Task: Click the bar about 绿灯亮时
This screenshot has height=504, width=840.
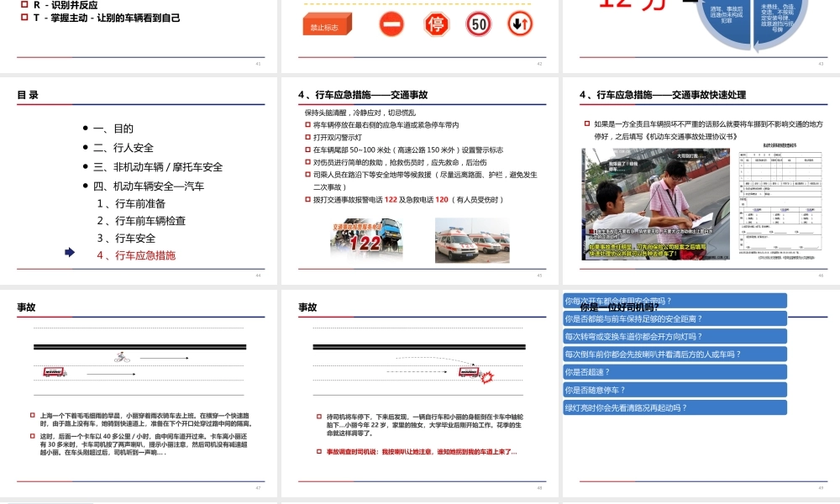Action: pyautogui.click(x=675, y=407)
